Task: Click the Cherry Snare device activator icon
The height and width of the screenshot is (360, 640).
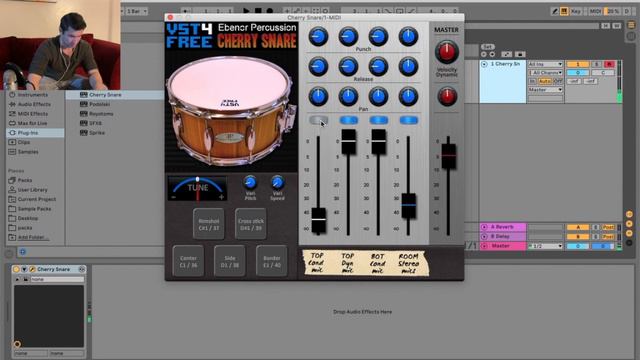Action: coord(16,269)
